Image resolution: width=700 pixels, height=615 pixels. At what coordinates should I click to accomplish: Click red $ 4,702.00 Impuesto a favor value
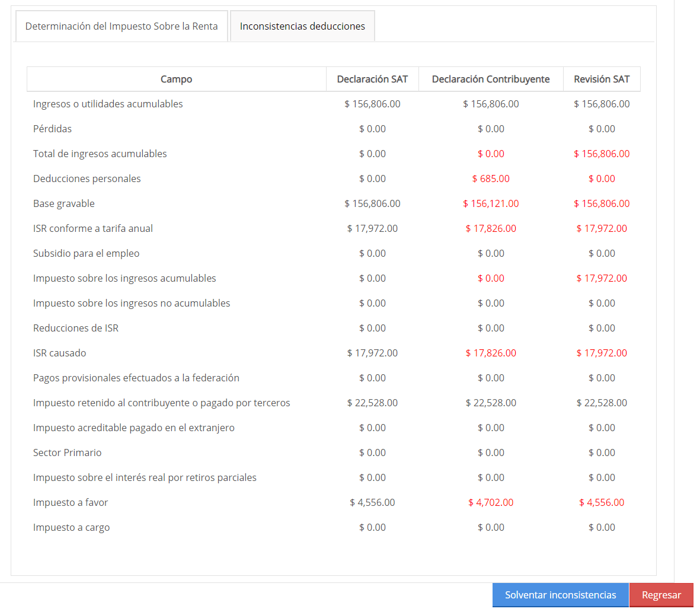pyautogui.click(x=491, y=502)
